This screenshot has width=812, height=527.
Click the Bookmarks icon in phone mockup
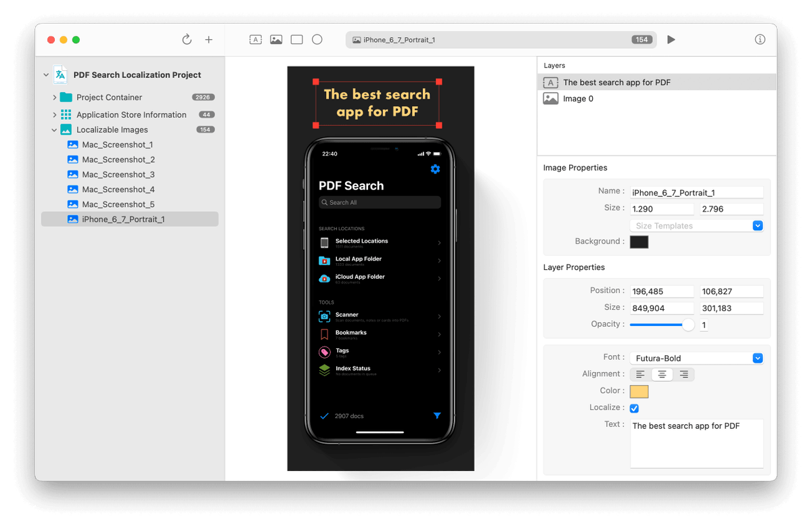(325, 334)
